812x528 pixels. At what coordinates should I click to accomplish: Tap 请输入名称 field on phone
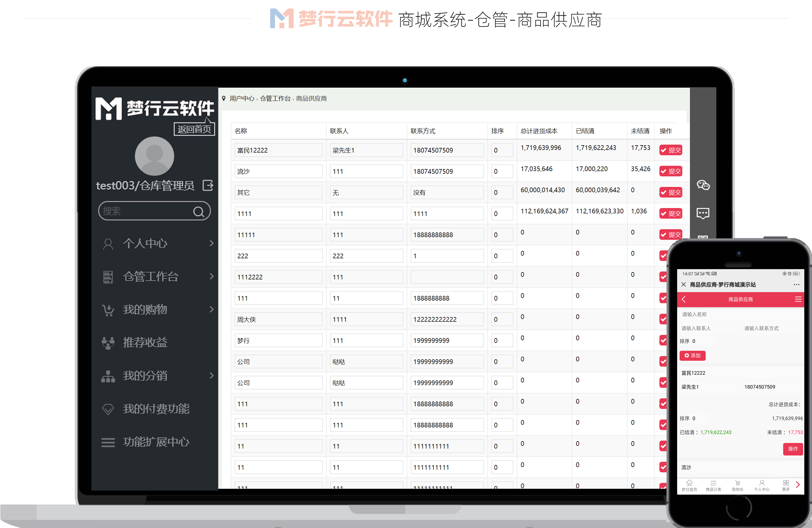[x=740, y=314]
